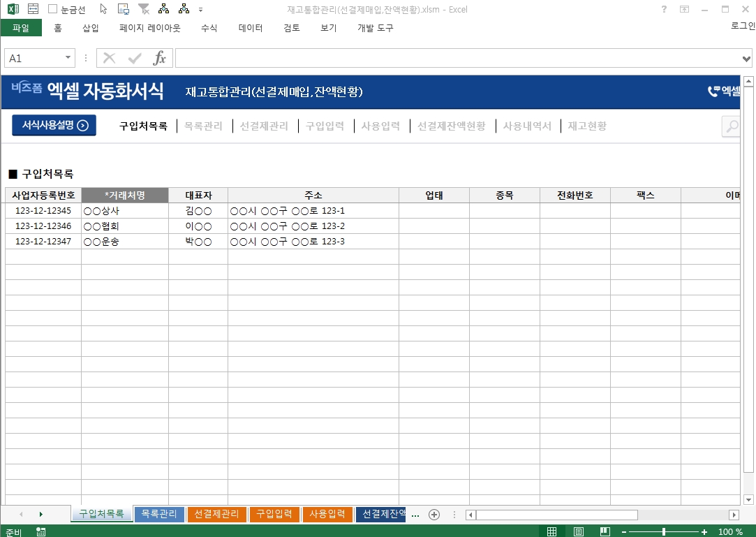
Task: Add a new sheet with plus icon
Action: point(434,515)
